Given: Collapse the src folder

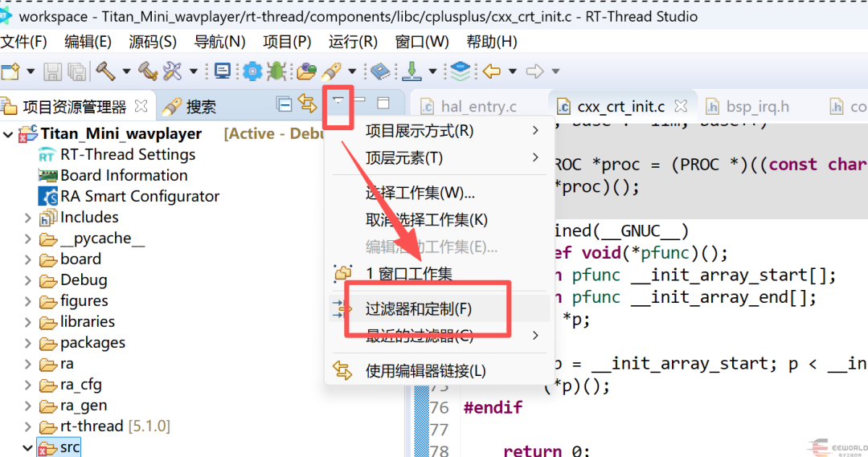Looking at the screenshot, I should click(x=27, y=447).
